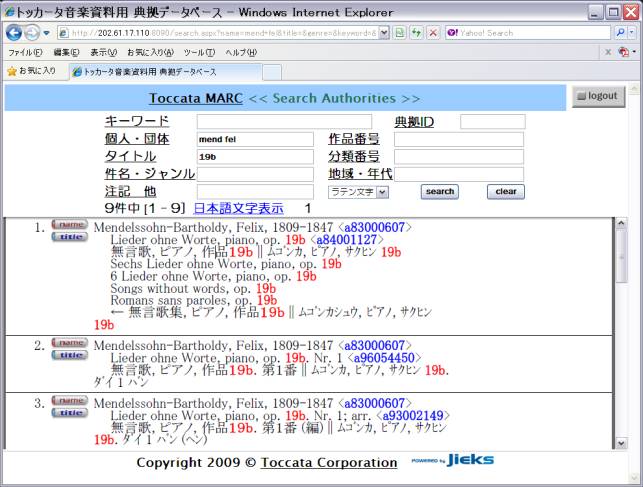Click the 個人・団体 label link
Viewport: 643px width, 487px height.
[x=137, y=139]
